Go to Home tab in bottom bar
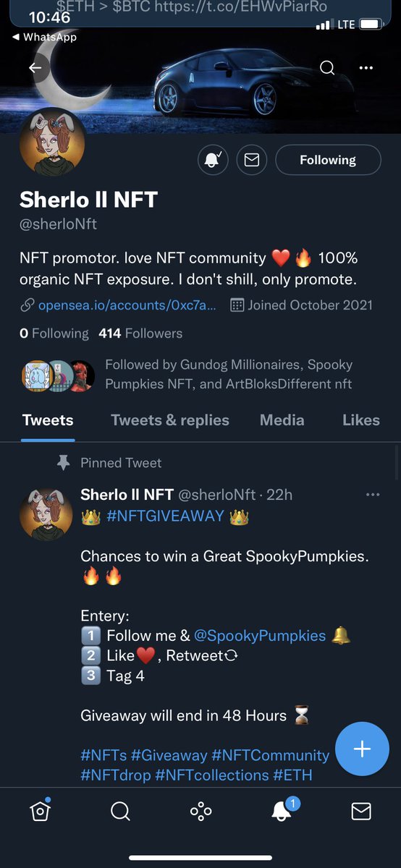The image size is (401, 868). [41, 811]
